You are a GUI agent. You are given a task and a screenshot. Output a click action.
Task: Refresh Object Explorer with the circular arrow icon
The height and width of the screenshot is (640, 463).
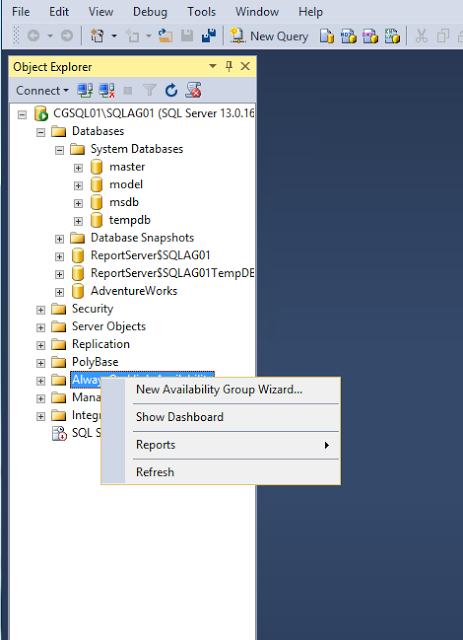pyautogui.click(x=171, y=90)
